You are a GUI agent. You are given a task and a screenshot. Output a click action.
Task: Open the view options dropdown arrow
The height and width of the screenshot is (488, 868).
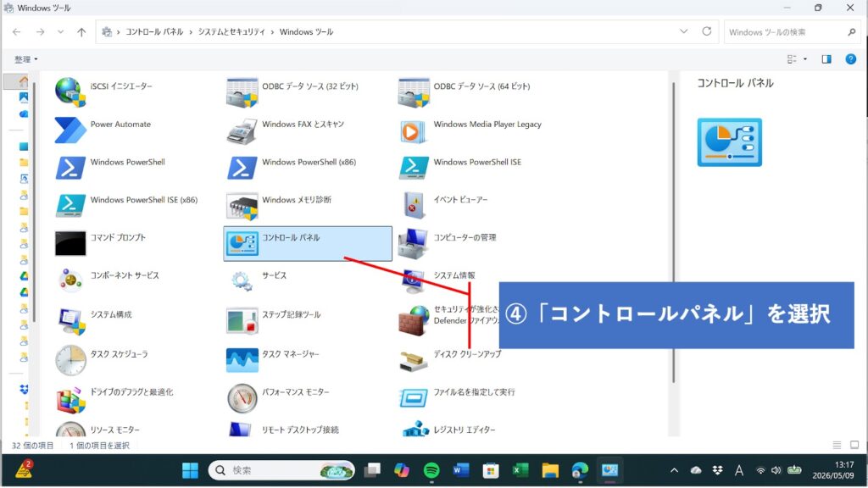point(805,59)
